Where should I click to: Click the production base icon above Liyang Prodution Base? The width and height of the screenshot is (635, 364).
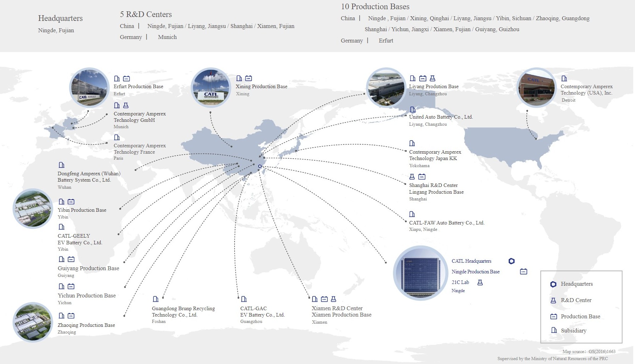[x=423, y=78]
